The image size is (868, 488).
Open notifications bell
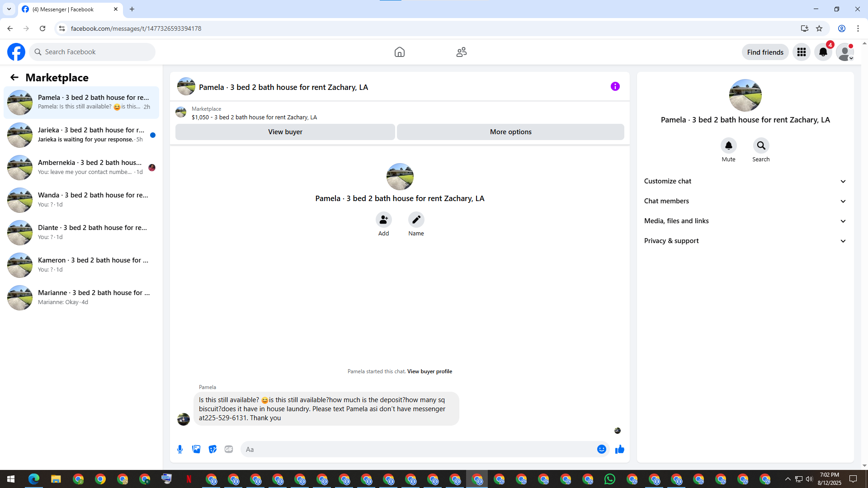point(823,52)
